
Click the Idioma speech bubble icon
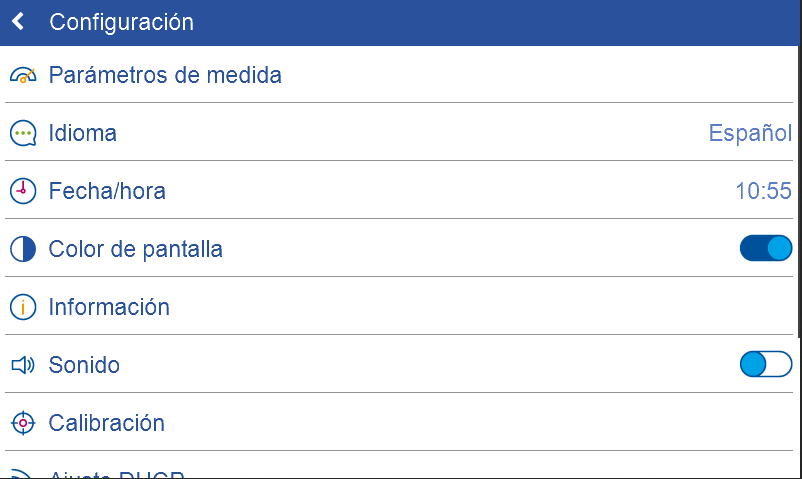pos(22,133)
